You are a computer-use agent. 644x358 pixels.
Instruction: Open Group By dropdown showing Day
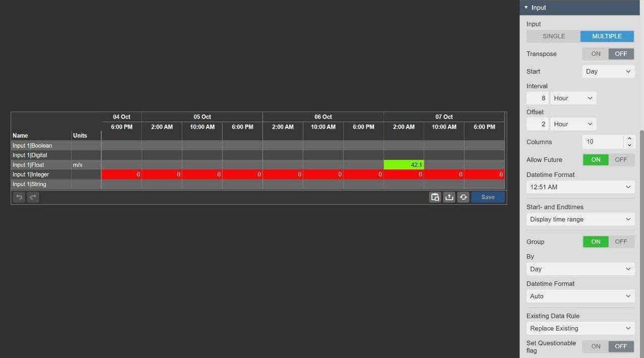(580, 269)
